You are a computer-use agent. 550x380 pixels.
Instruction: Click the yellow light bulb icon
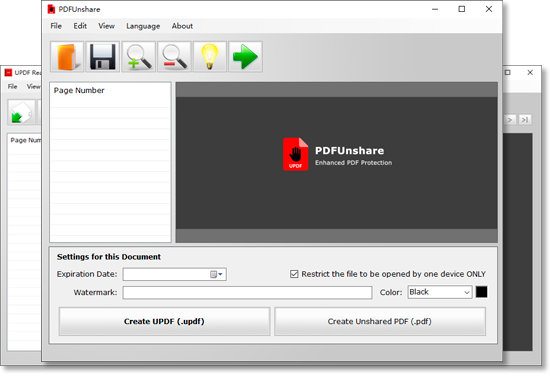tap(209, 56)
